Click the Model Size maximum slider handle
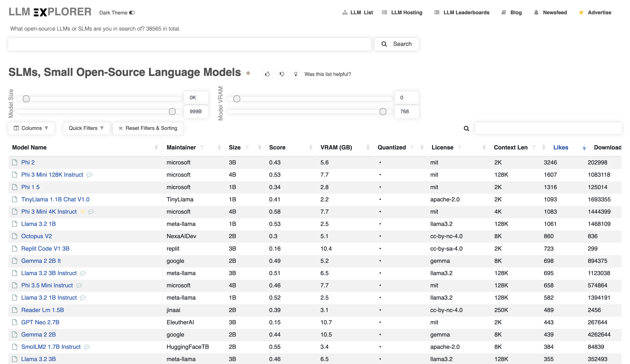This screenshot has width=630, height=364. [172, 112]
